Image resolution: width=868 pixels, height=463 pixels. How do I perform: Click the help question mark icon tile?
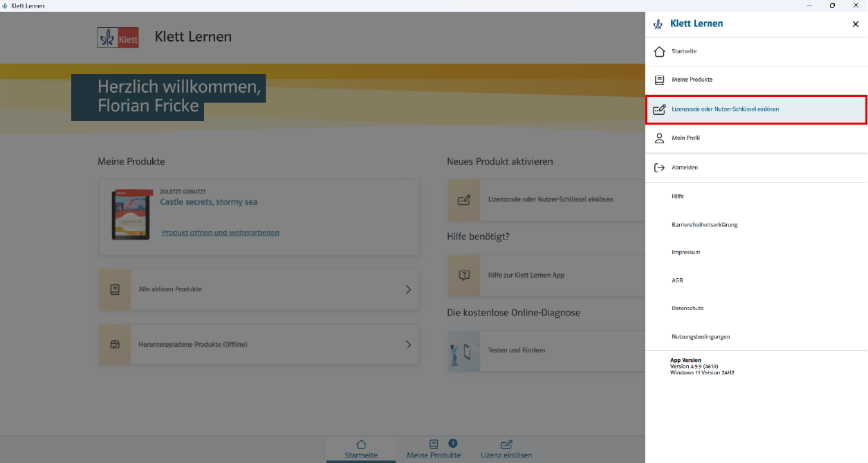(x=464, y=275)
